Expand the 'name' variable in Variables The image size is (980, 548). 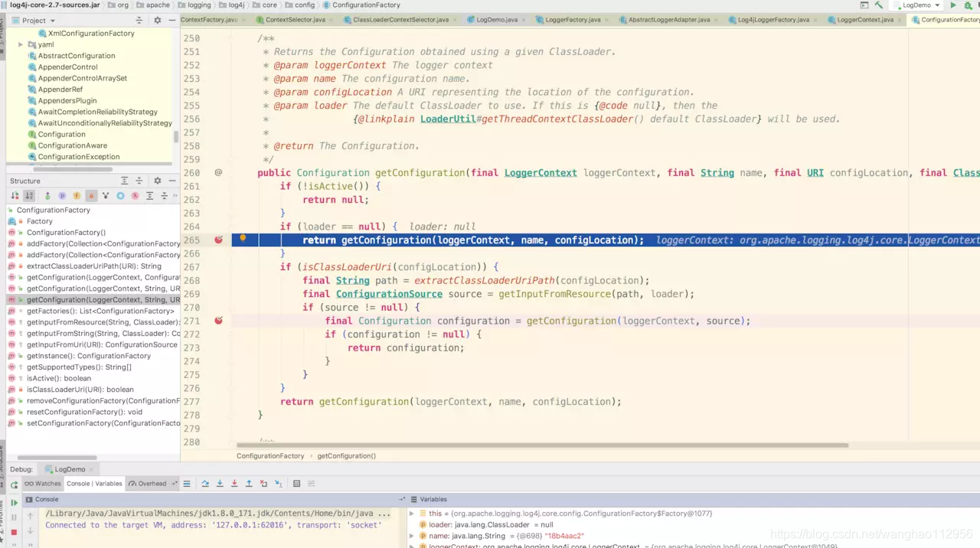click(x=412, y=536)
